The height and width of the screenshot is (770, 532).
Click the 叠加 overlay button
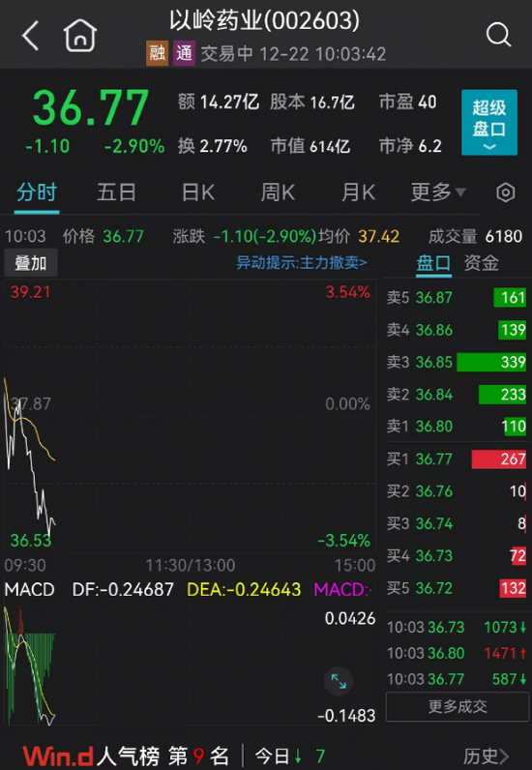pyautogui.click(x=31, y=263)
